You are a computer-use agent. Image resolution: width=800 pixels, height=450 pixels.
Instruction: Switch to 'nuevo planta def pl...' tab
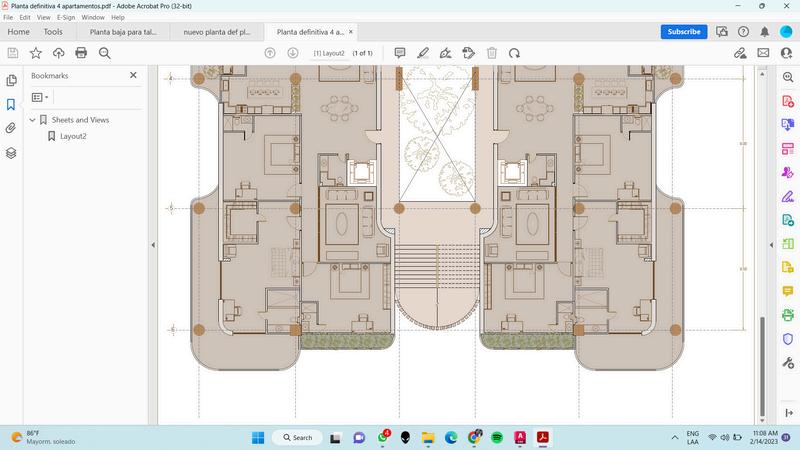pos(217,32)
